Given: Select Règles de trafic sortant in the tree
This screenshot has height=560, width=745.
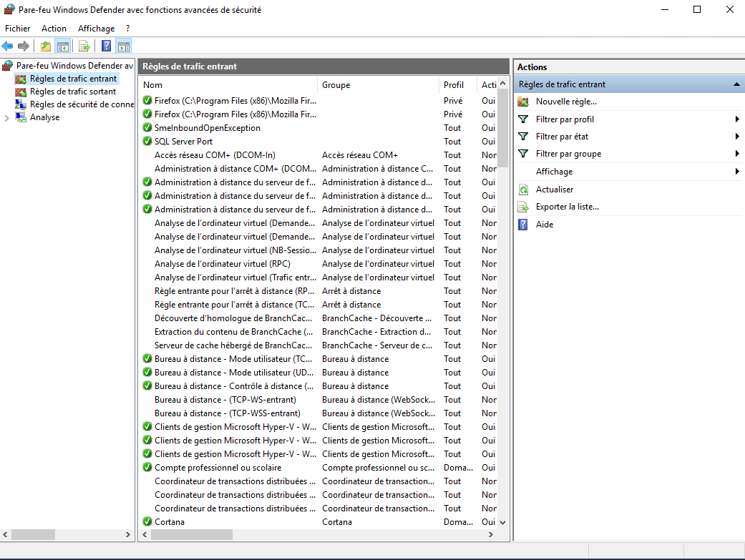Looking at the screenshot, I should [72, 92].
